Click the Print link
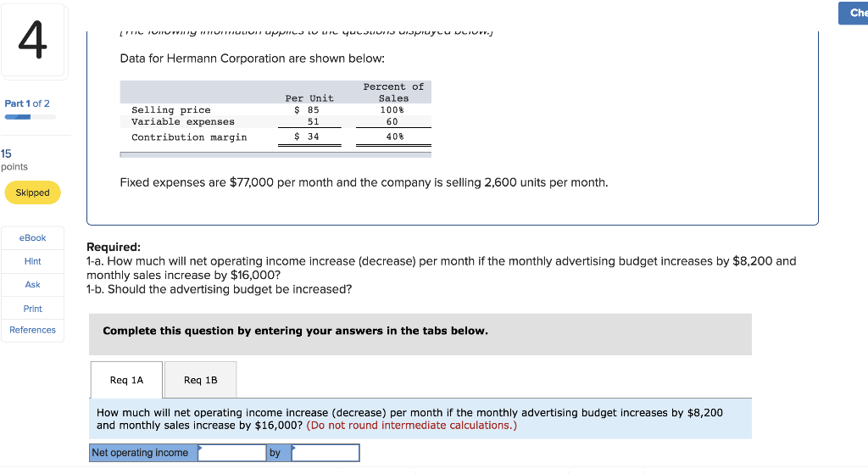Viewport: 868px width, 474px height. pos(33,309)
